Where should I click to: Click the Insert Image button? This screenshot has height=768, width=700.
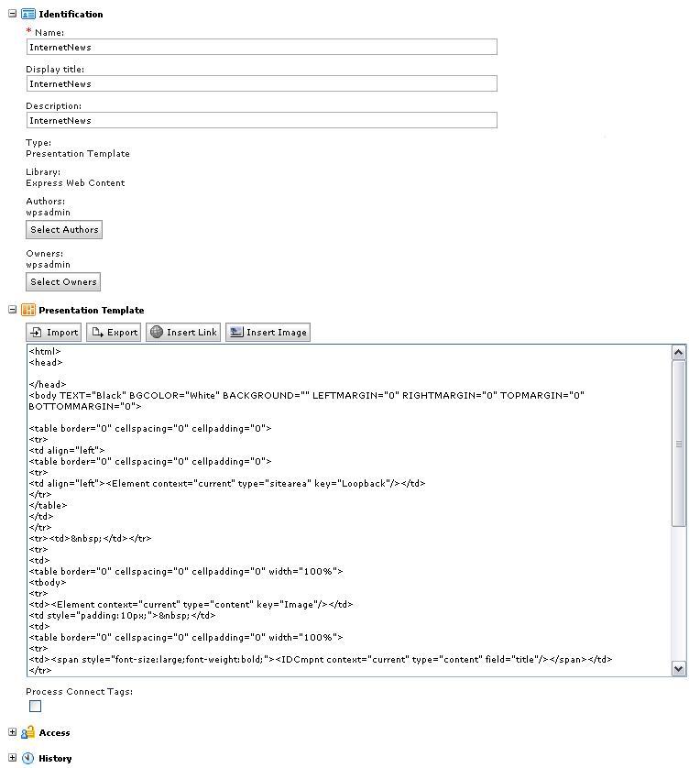268,332
